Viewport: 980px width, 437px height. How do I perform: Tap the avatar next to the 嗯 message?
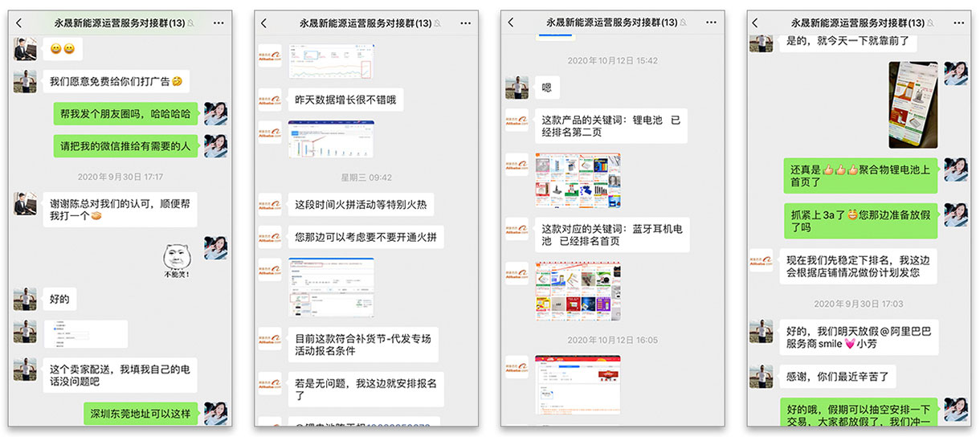[x=517, y=88]
